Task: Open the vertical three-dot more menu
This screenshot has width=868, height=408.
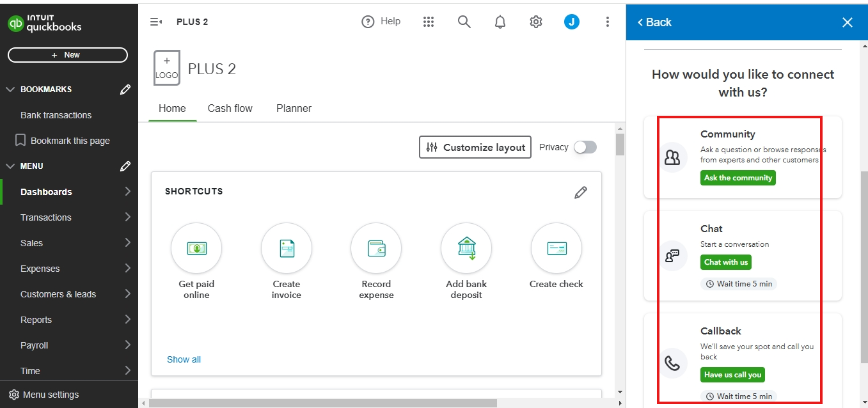Action: click(x=608, y=22)
